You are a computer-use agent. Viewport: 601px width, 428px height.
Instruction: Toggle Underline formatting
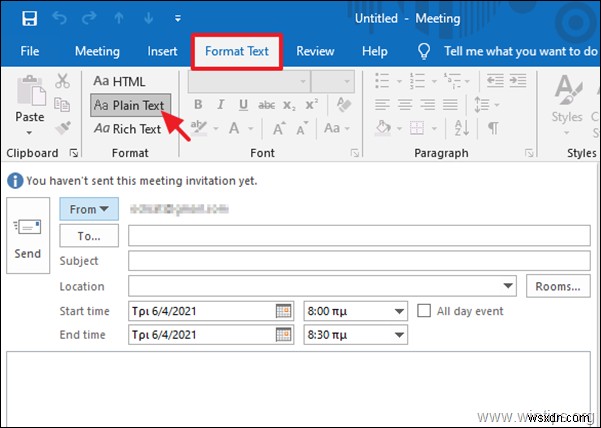(243, 105)
